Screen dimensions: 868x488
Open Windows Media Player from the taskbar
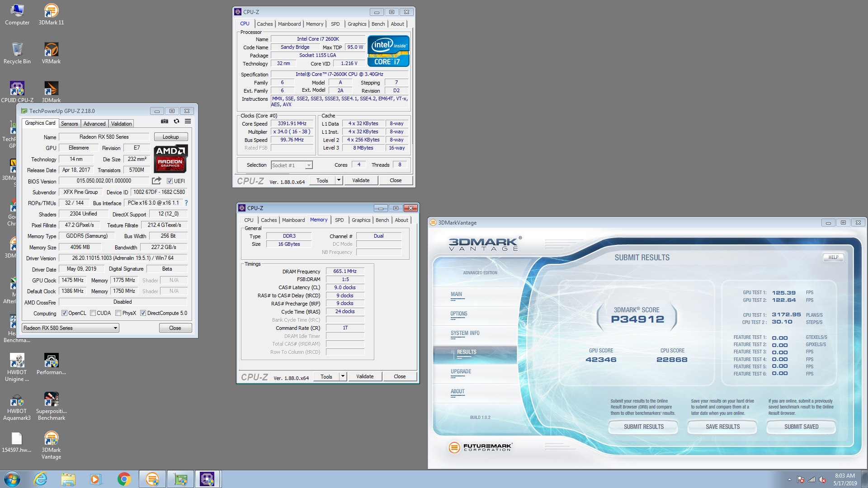[x=95, y=479]
